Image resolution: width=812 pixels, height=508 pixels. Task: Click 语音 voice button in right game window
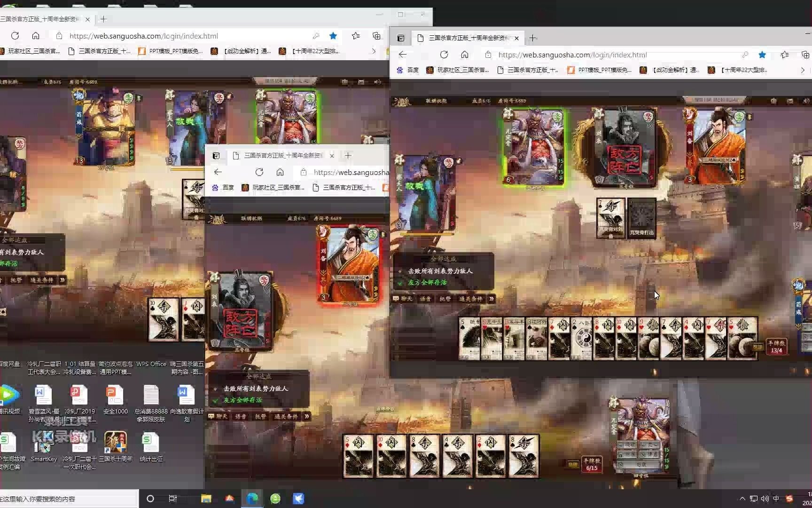pos(425,299)
